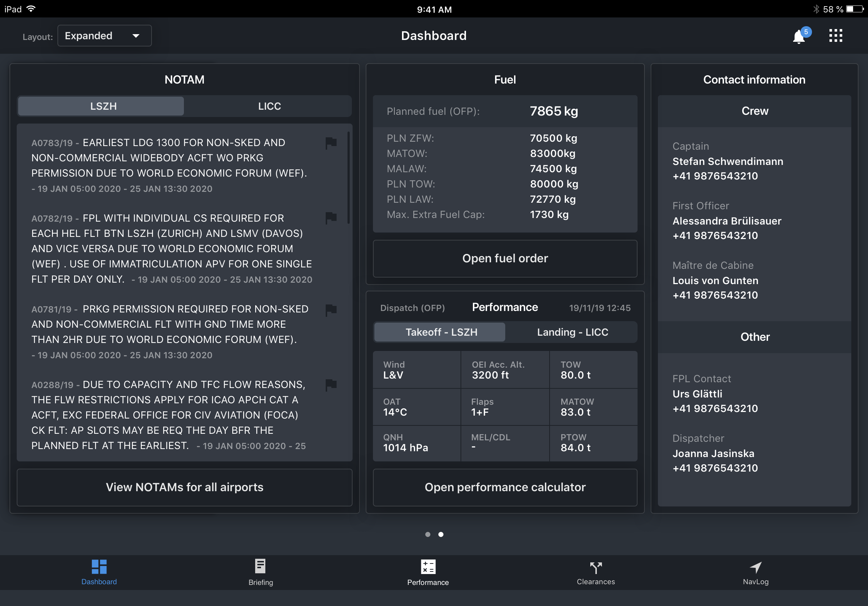The height and width of the screenshot is (606, 868).
Task: Flag NOTAM A0783/19
Action: tap(331, 143)
